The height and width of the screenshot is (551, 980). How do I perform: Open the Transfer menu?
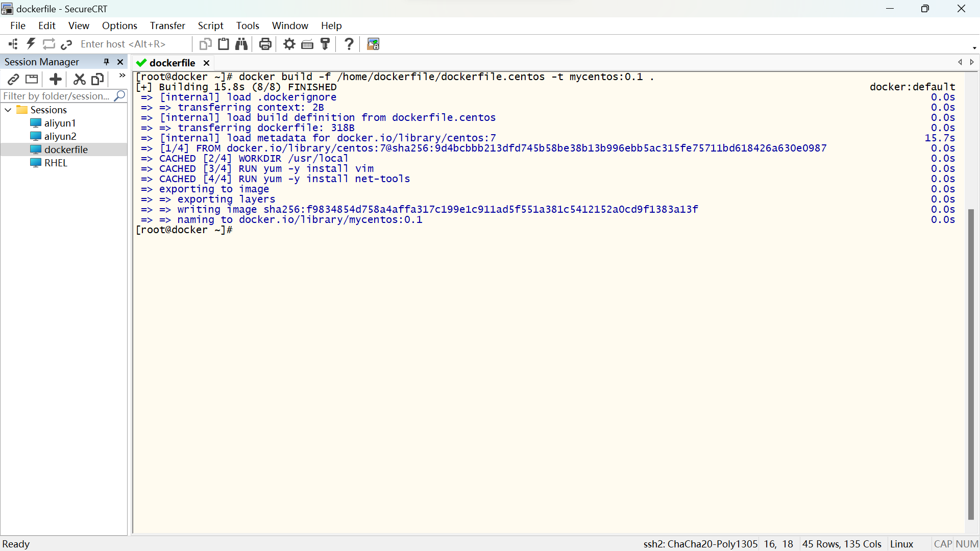(167, 26)
